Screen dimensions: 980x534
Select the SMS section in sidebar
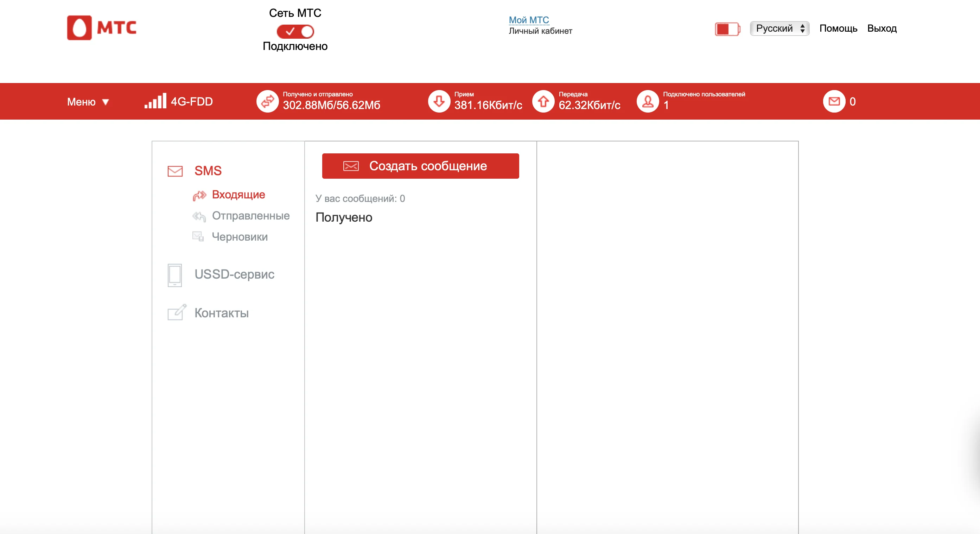207,171
